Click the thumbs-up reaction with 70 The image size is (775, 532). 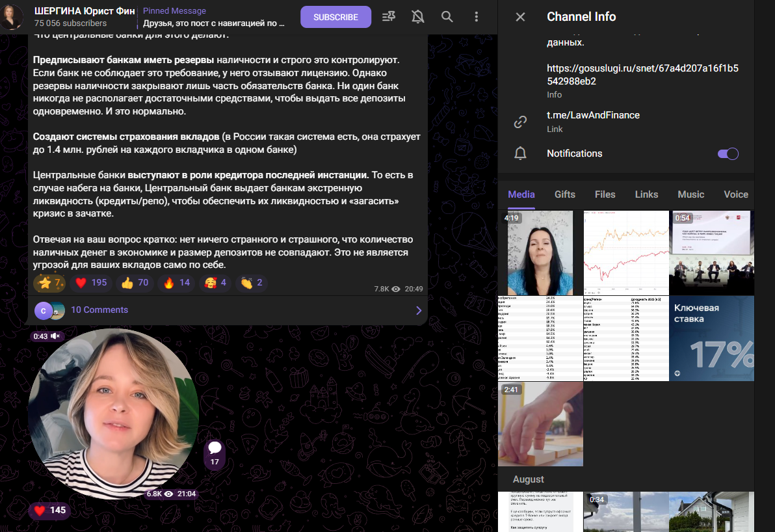pos(135,283)
